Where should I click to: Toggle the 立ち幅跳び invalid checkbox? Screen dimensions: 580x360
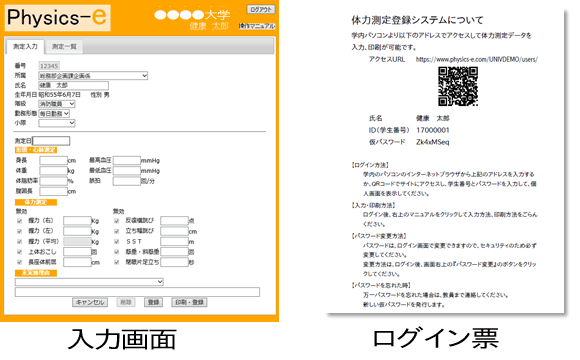pos(117,231)
